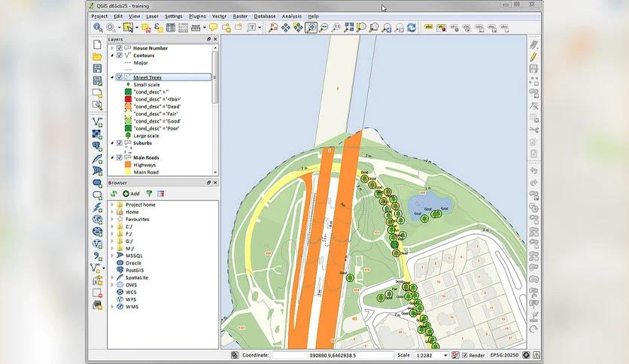This screenshot has width=629, height=364.
Task: Collapse the Street Trees legend
Action: (x=112, y=77)
